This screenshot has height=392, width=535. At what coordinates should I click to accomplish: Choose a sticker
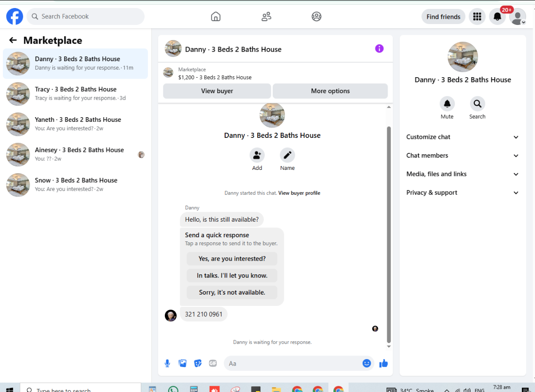tap(197, 363)
